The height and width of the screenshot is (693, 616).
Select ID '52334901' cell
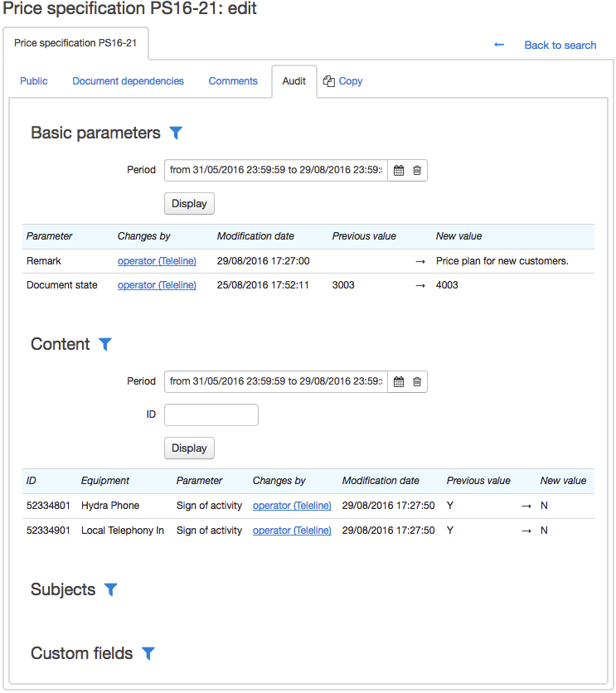[x=48, y=530]
